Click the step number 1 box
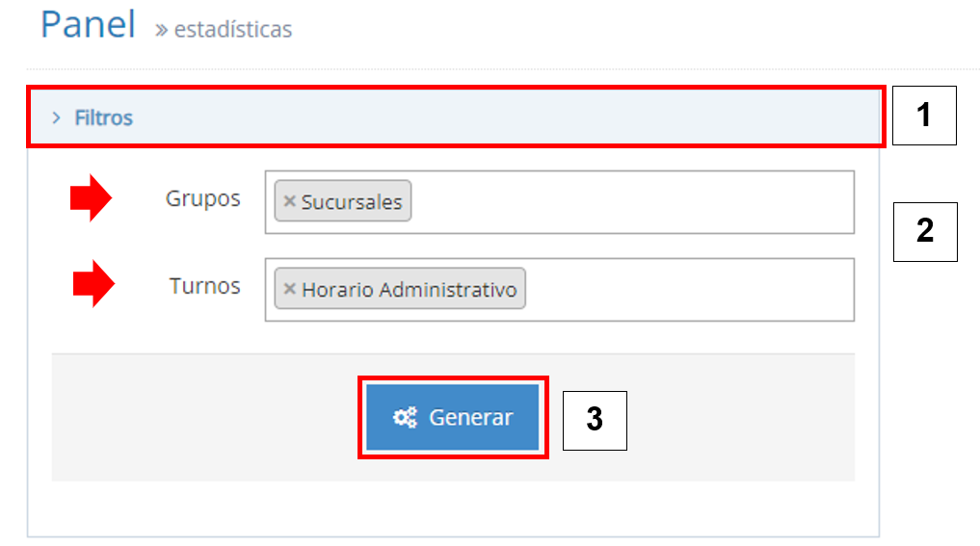The width and height of the screenshot is (980, 546). point(924,116)
